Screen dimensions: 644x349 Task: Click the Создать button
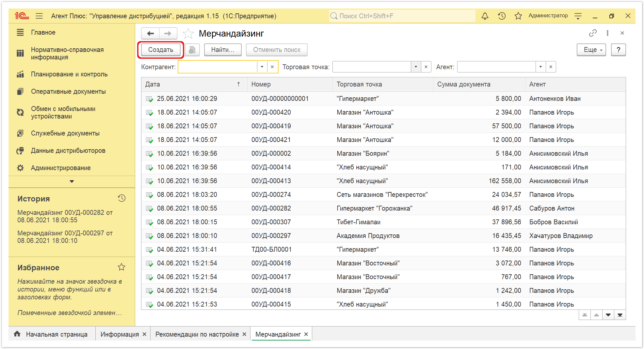161,50
